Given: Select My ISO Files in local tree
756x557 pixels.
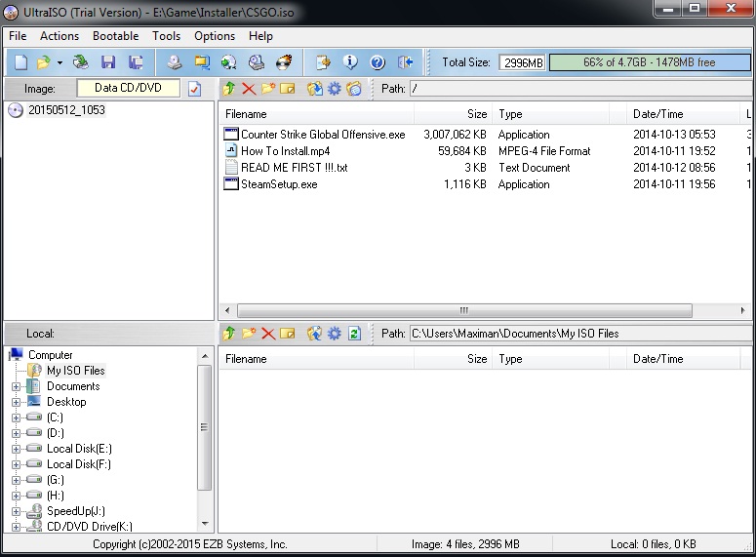Looking at the screenshot, I should tap(76, 371).
